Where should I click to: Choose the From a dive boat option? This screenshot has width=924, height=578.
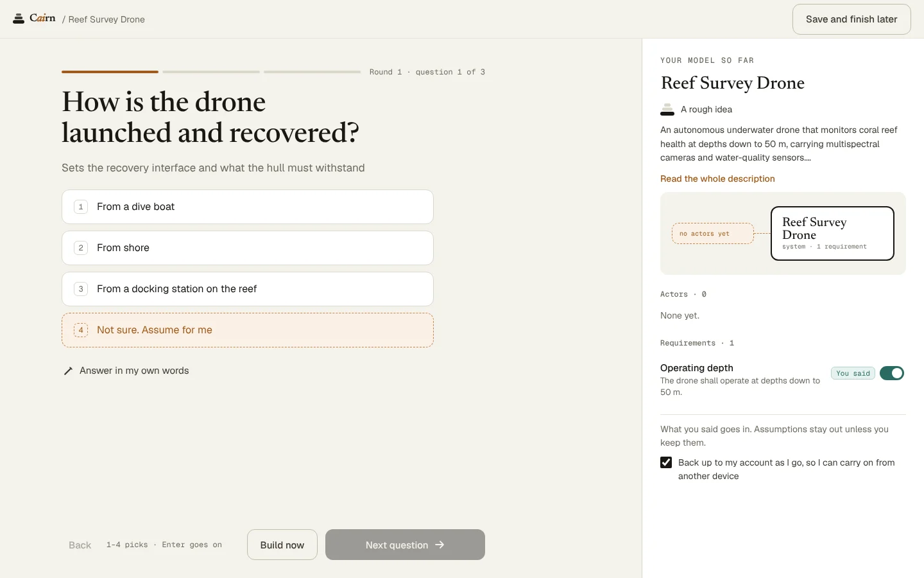pos(248,207)
